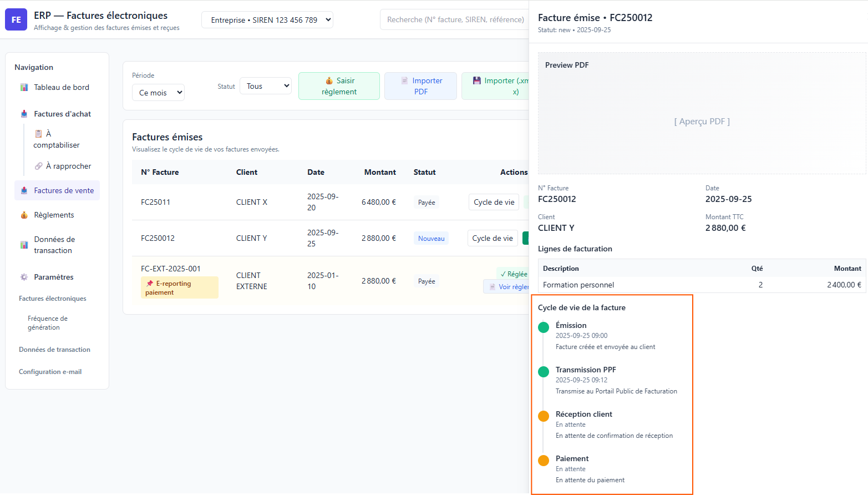This screenshot has width=868, height=495.
Task: Focus the invoice search field
Action: pos(455,19)
